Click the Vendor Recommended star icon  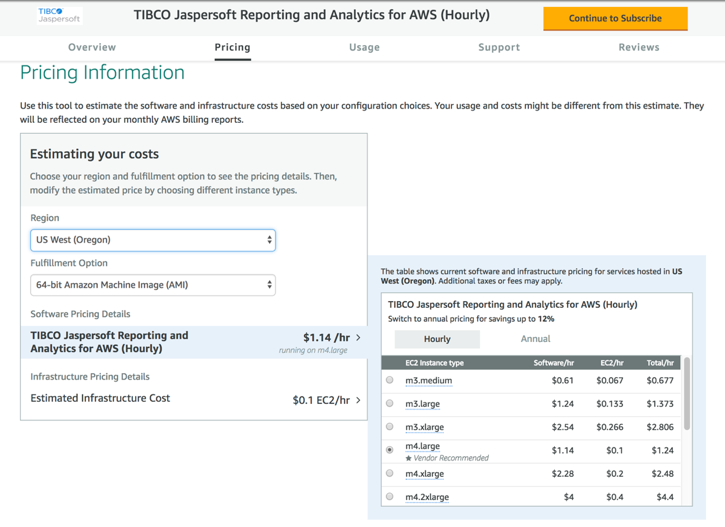tap(408, 458)
